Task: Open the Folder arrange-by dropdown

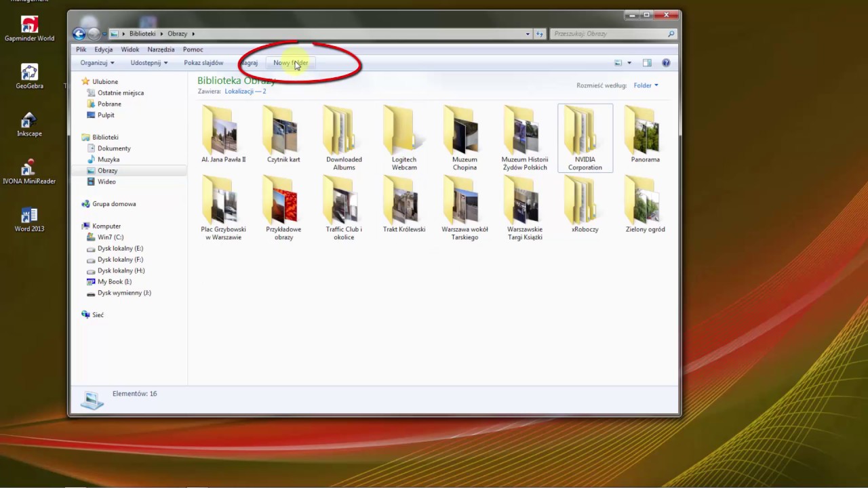Action: pos(646,85)
